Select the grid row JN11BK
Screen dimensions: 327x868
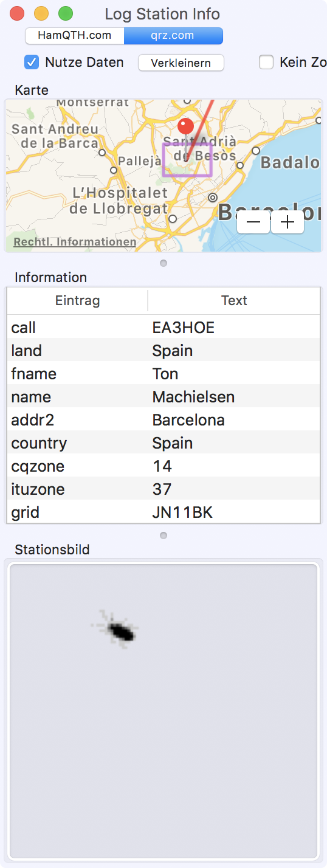tap(163, 512)
